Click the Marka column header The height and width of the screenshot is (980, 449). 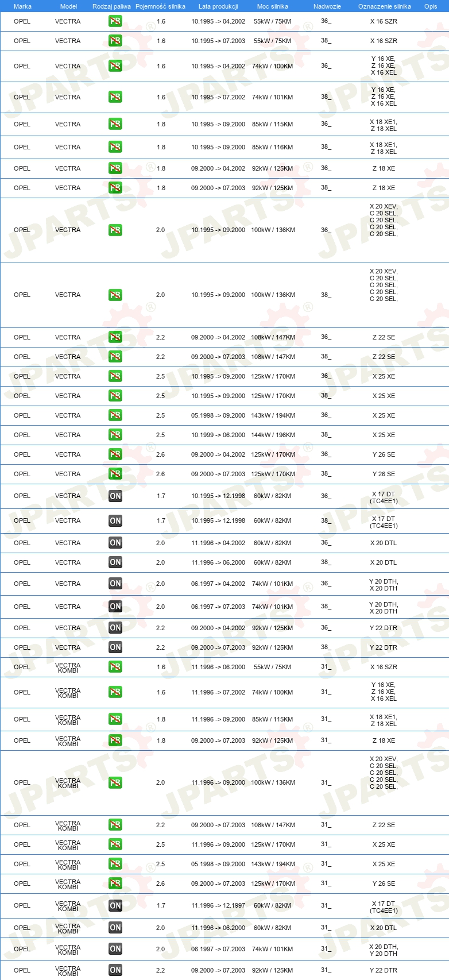pos(22,6)
